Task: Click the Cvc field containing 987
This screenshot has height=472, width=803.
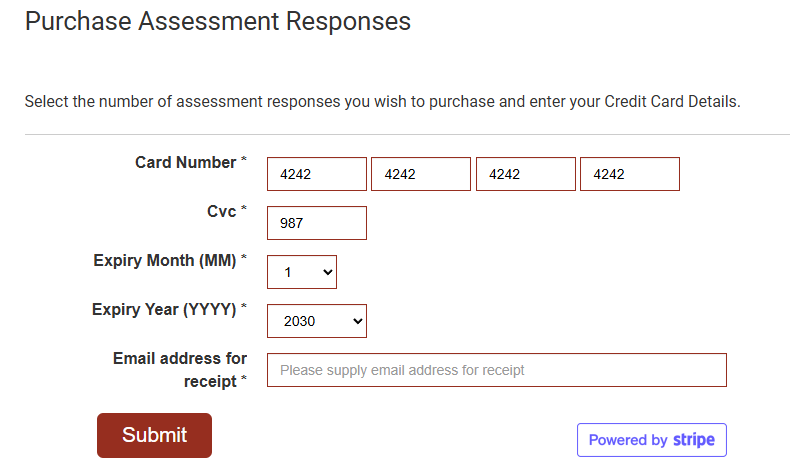Action: (x=316, y=223)
